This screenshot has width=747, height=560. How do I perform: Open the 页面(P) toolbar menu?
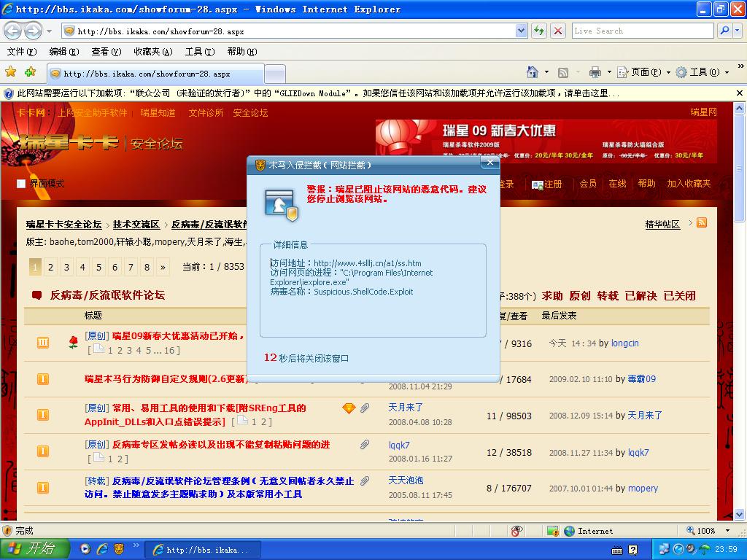[x=643, y=72]
